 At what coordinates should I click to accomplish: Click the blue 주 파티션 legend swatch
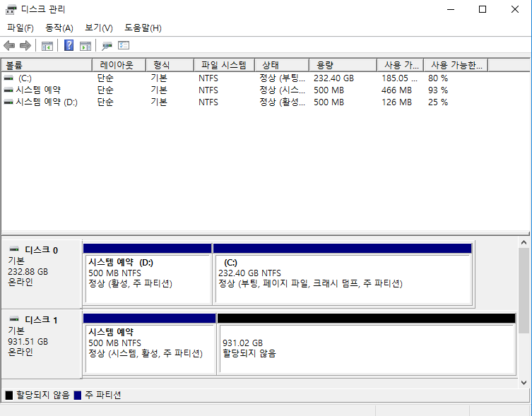[78, 396]
